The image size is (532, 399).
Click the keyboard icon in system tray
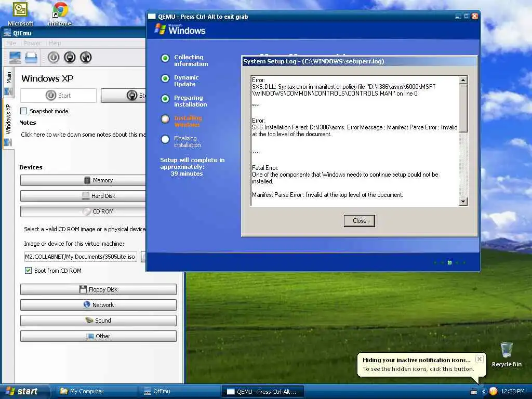tap(474, 392)
